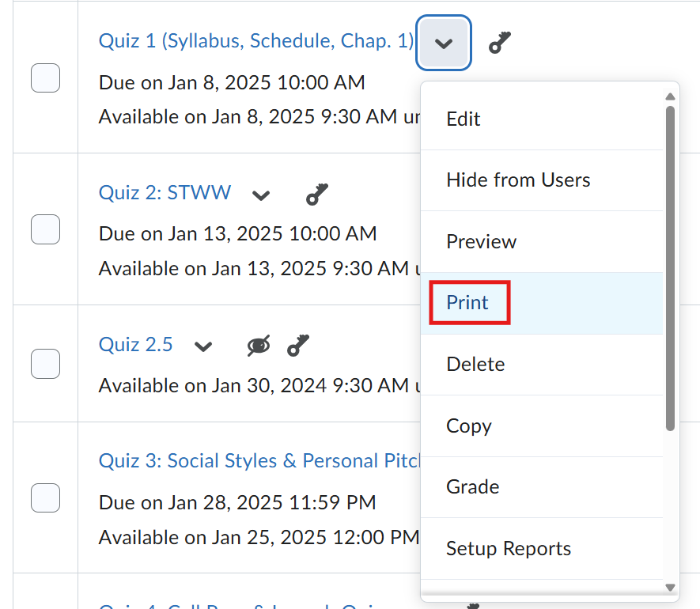Select the checkbox for Quiz 1

click(45, 78)
